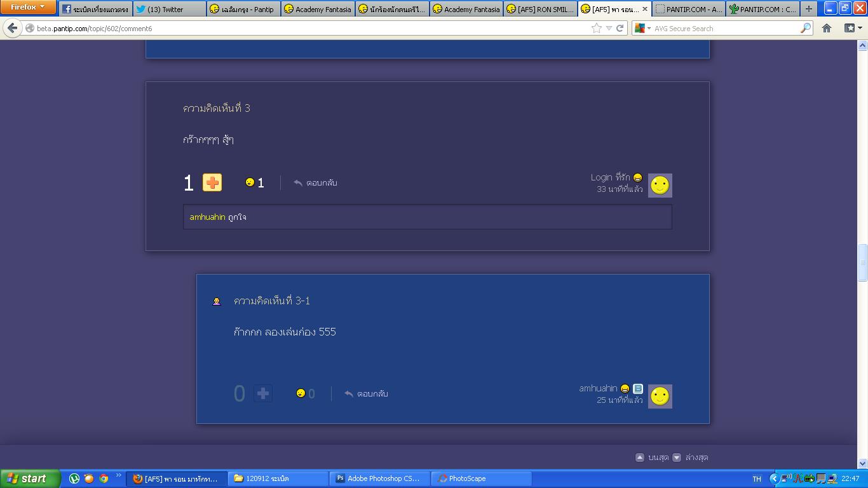This screenshot has height=488, width=868.
Task: Switch to the first Academy Fantasia tab
Action: (317, 9)
